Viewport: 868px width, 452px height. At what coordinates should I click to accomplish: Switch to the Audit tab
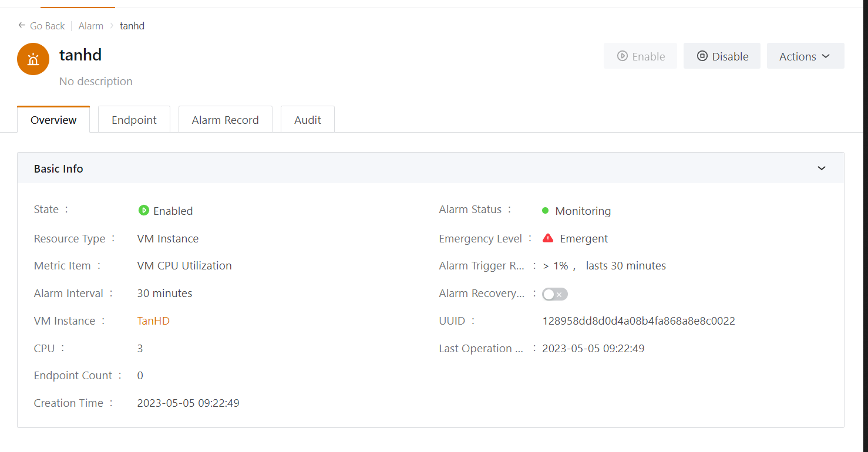307,120
